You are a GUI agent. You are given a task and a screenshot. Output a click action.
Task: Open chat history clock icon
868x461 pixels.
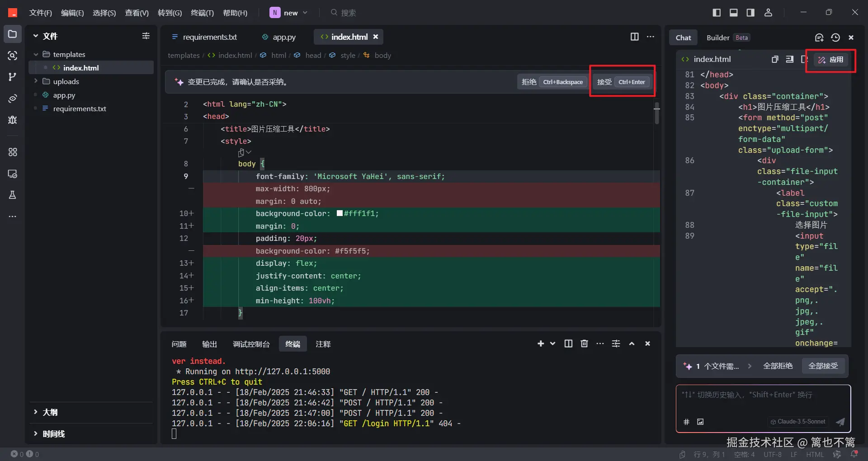coord(835,38)
